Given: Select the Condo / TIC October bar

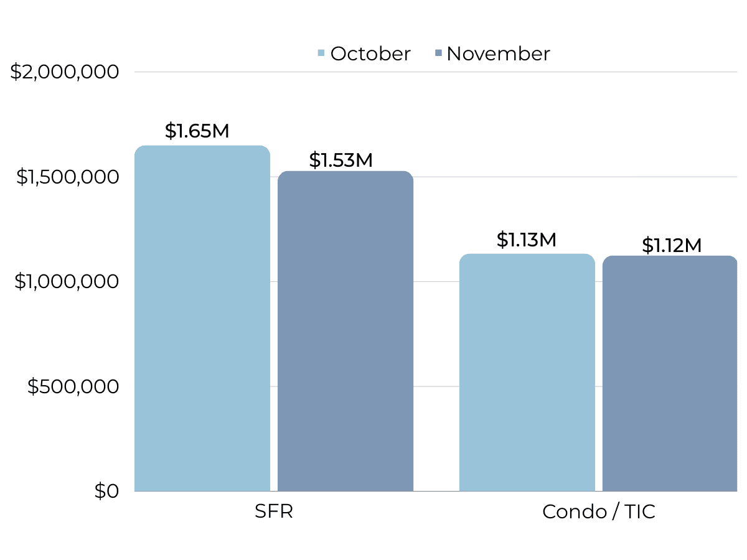Looking at the screenshot, I should pyautogui.click(x=527, y=372).
